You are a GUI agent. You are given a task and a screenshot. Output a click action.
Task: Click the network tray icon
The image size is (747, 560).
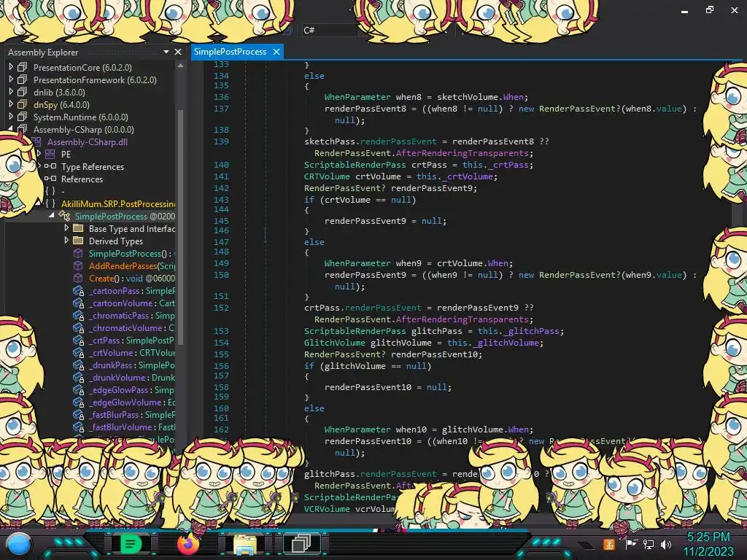click(649, 544)
